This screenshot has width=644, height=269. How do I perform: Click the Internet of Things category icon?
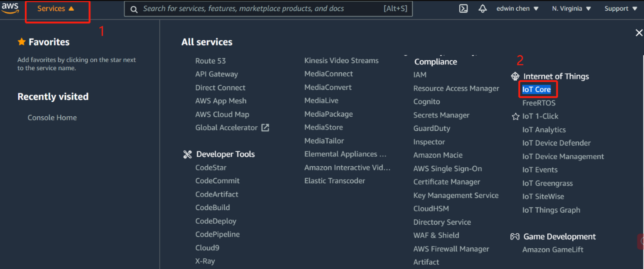click(515, 76)
